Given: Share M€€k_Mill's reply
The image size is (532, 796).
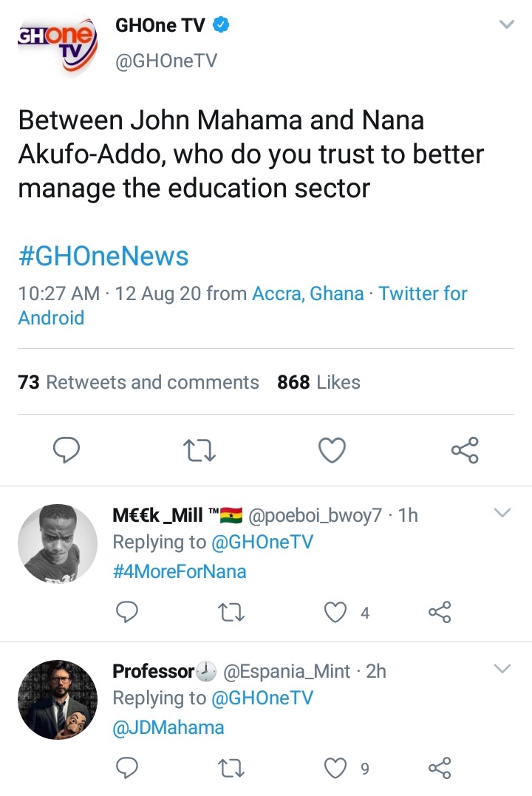Looking at the screenshot, I should (440, 612).
